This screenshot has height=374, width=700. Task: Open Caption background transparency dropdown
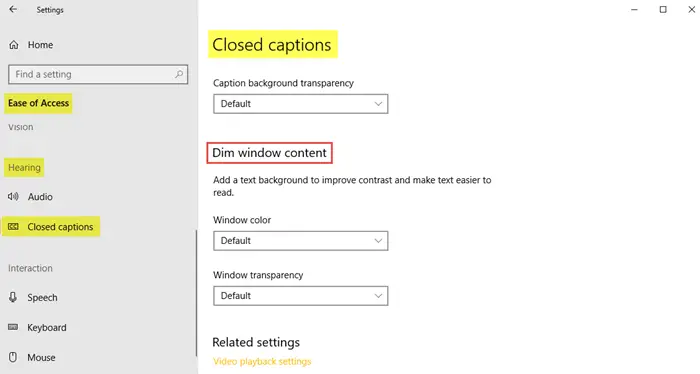(x=300, y=104)
